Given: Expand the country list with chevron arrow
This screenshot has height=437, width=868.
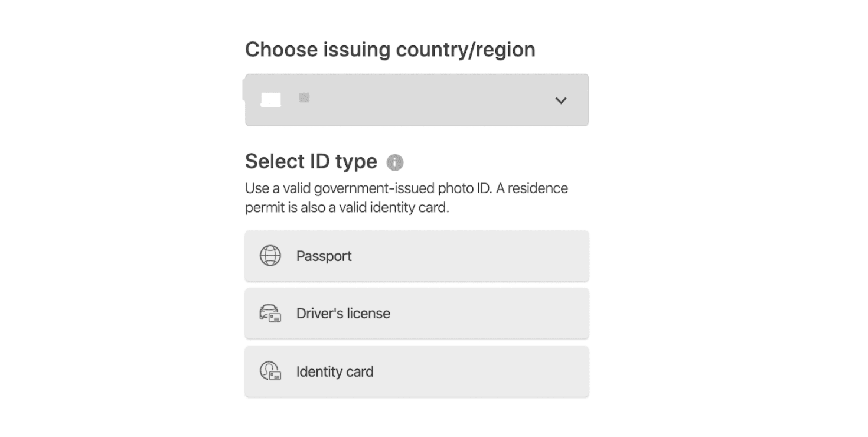Looking at the screenshot, I should (561, 100).
